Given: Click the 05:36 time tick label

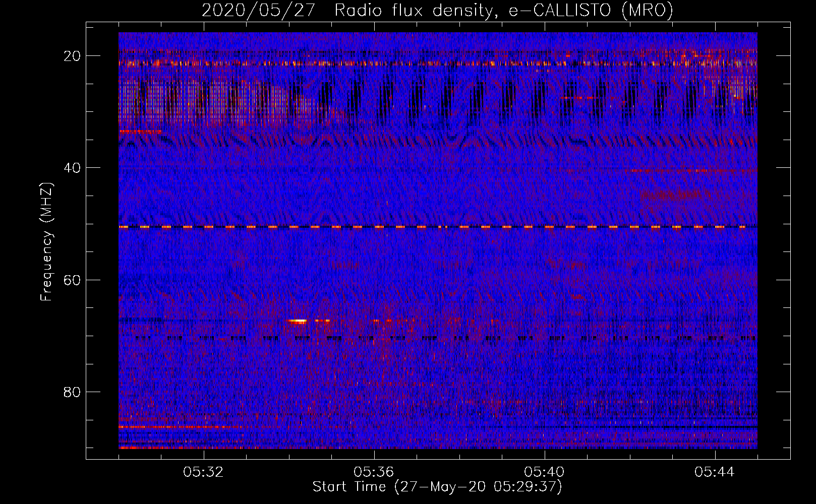Looking at the screenshot, I should click(374, 472).
